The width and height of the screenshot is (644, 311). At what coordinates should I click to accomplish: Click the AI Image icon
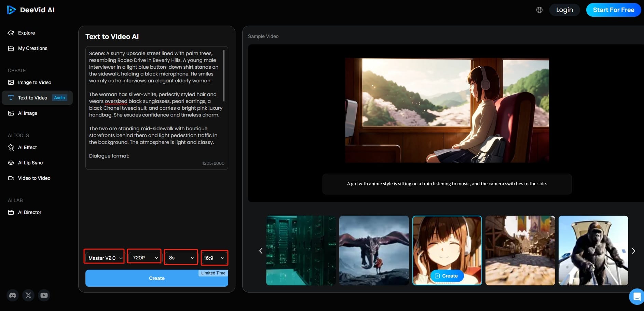pyautogui.click(x=11, y=113)
